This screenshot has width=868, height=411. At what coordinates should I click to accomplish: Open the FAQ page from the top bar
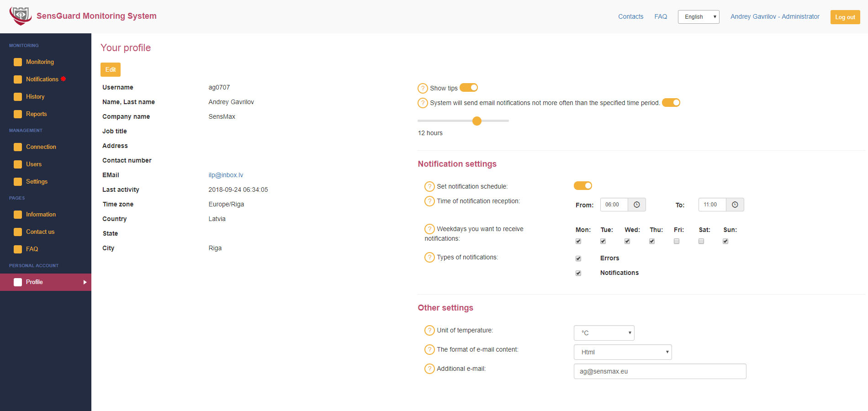coord(661,16)
